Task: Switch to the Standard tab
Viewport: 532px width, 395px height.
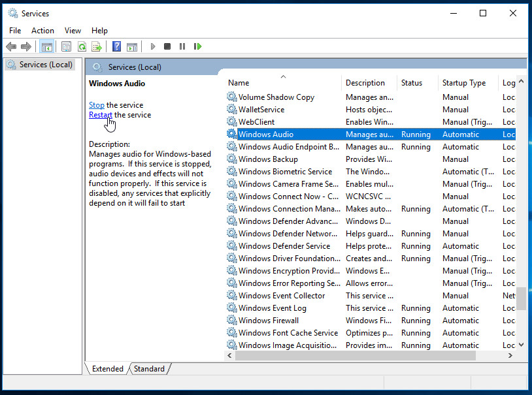Action: 149,368
